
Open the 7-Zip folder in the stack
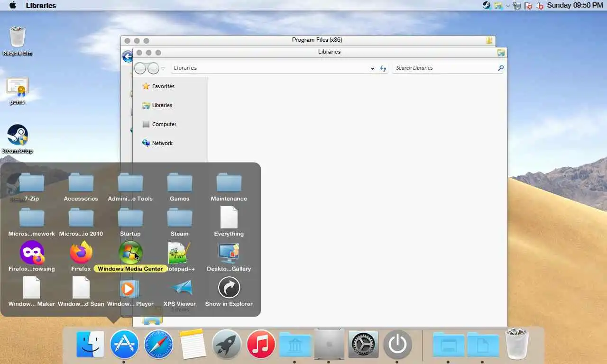pos(32,188)
